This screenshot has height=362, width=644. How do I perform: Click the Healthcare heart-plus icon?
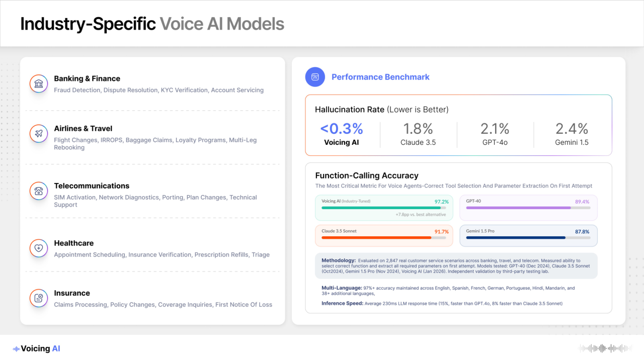coord(39,248)
